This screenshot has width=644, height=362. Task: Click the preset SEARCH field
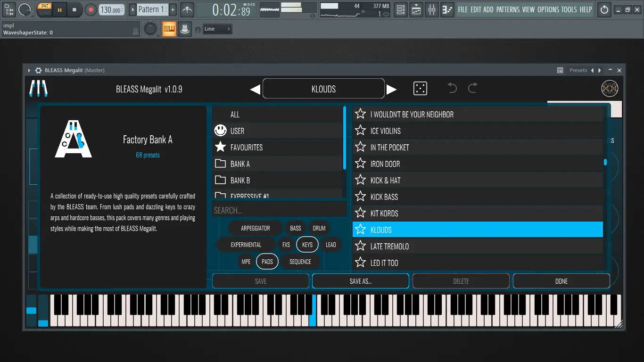[x=279, y=210]
